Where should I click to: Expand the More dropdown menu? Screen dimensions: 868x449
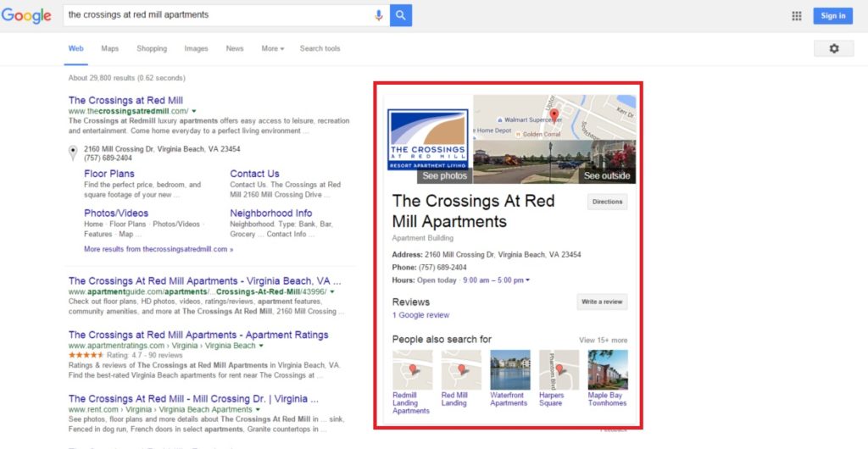point(272,48)
